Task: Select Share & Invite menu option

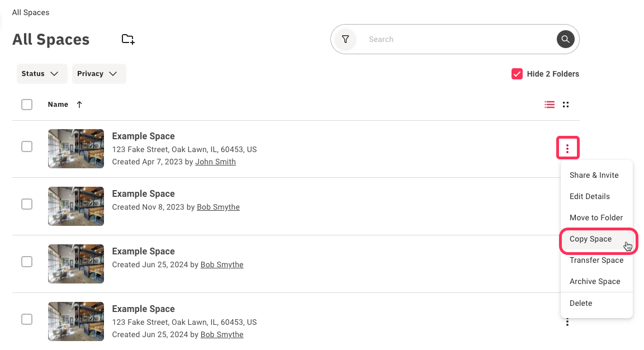Action: pyautogui.click(x=594, y=175)
